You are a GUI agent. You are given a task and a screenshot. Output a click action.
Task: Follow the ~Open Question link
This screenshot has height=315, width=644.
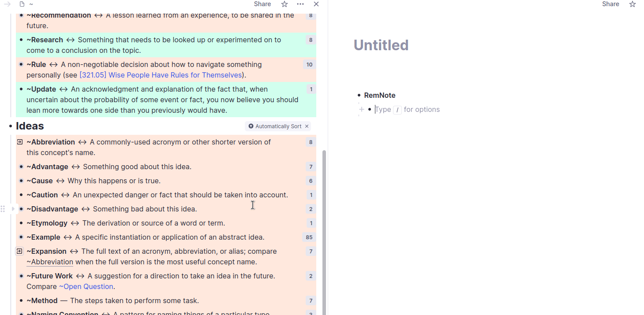(x=86, y=286)
